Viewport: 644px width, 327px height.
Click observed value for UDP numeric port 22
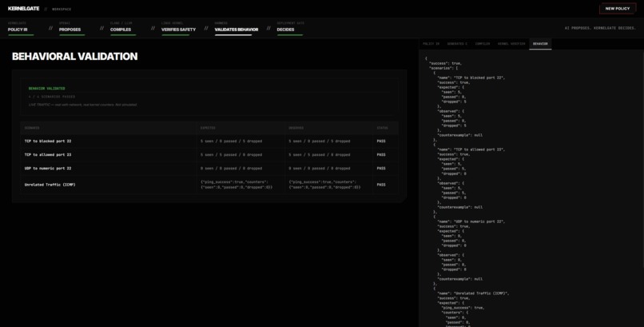320,169
